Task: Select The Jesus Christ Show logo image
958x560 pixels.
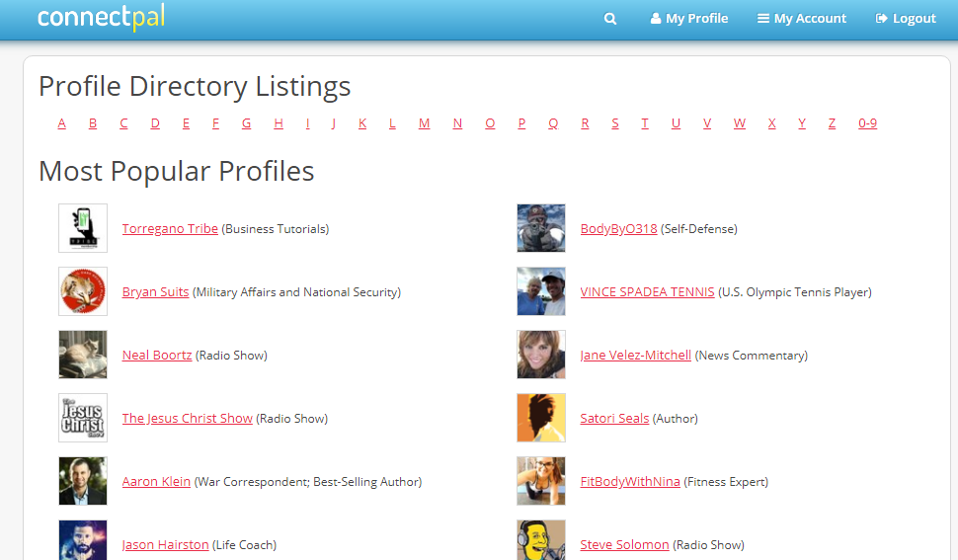Action: tap(83, 418)
